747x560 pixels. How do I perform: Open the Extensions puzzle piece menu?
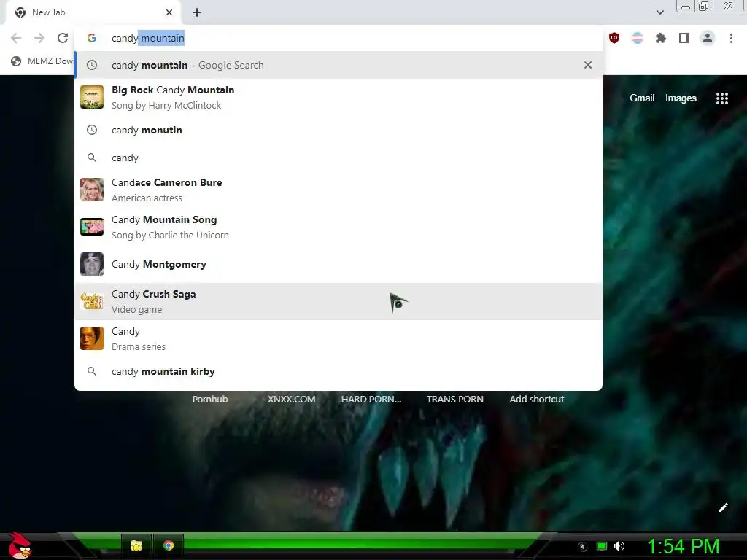pyautogui.click(x=661, y=38)
